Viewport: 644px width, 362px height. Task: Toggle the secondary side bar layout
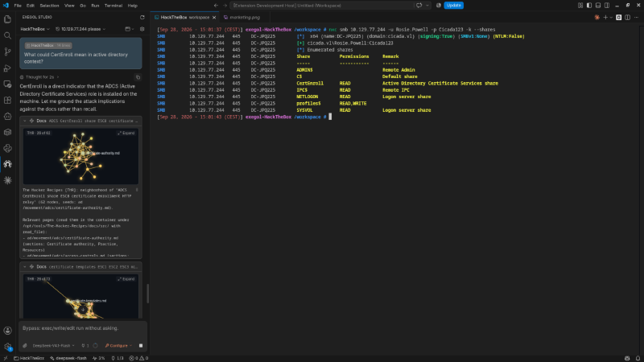click(607, 6)
